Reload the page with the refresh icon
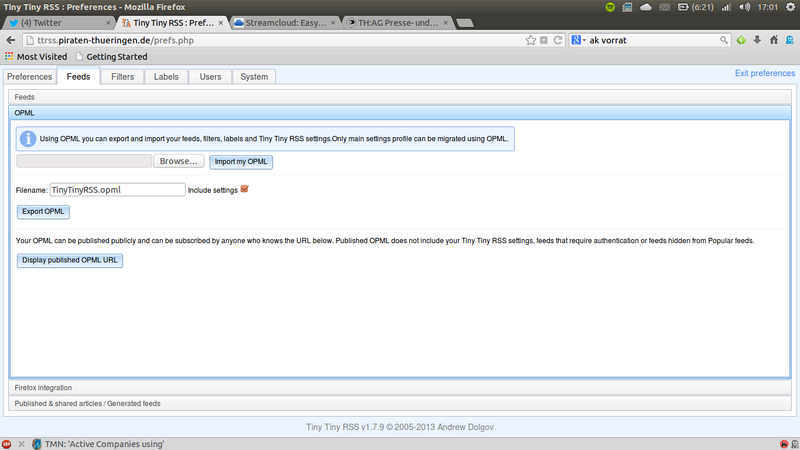Viewport: 800px width, 450px height. 558,40
